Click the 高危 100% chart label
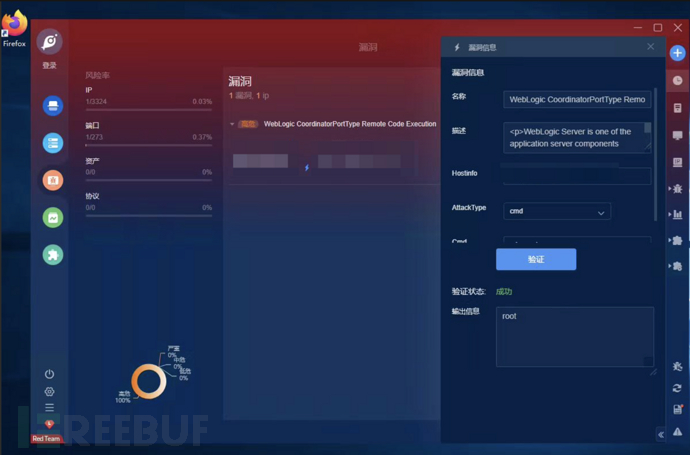Image resolution: width=690 pixels, height=455 pixels. [x=123, y=397]
